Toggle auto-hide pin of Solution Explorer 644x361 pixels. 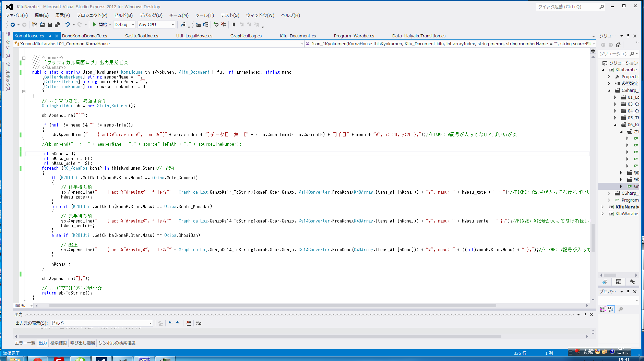[x=628, y=36]
